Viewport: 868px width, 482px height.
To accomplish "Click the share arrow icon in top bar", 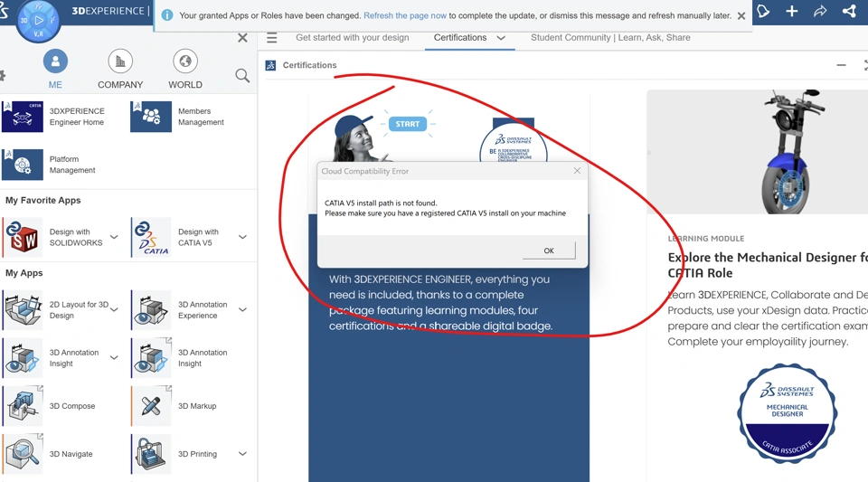I will (x=820, y=11).
